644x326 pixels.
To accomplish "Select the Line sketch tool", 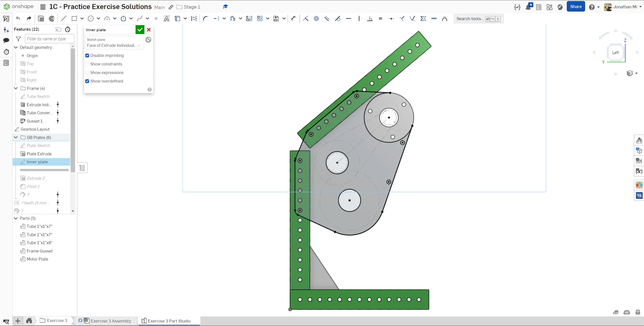I will tap(63, 18).
